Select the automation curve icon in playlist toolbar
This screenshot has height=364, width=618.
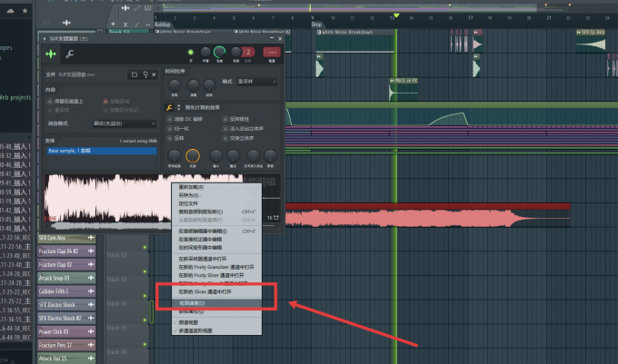click(136, 8)
